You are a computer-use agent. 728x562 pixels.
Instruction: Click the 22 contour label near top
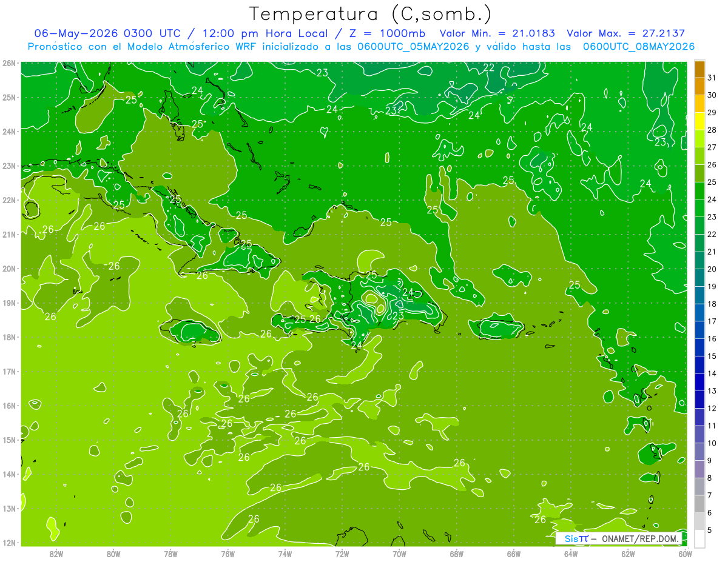pyautogui.click(x=488, y=67)
